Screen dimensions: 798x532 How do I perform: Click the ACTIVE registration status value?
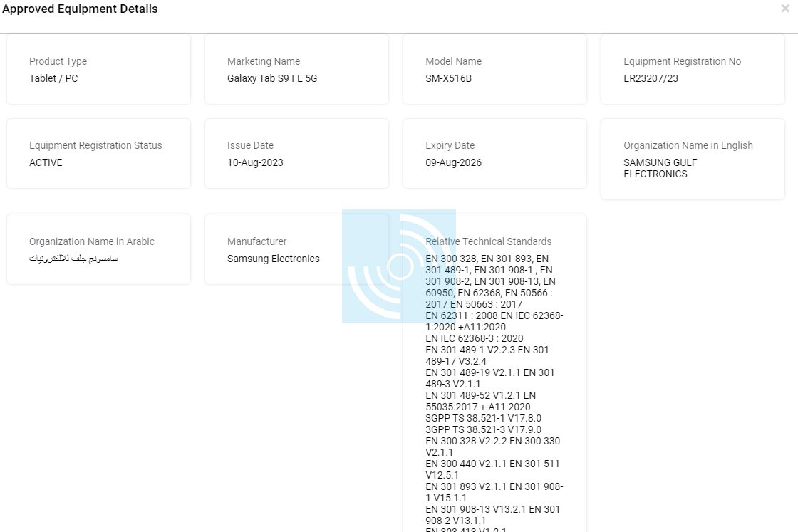46,162
